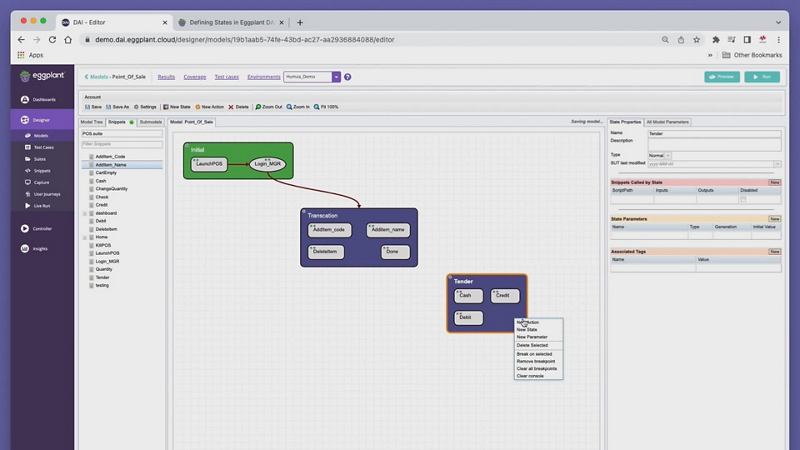Open the Results link

click(x=166, y=77)
